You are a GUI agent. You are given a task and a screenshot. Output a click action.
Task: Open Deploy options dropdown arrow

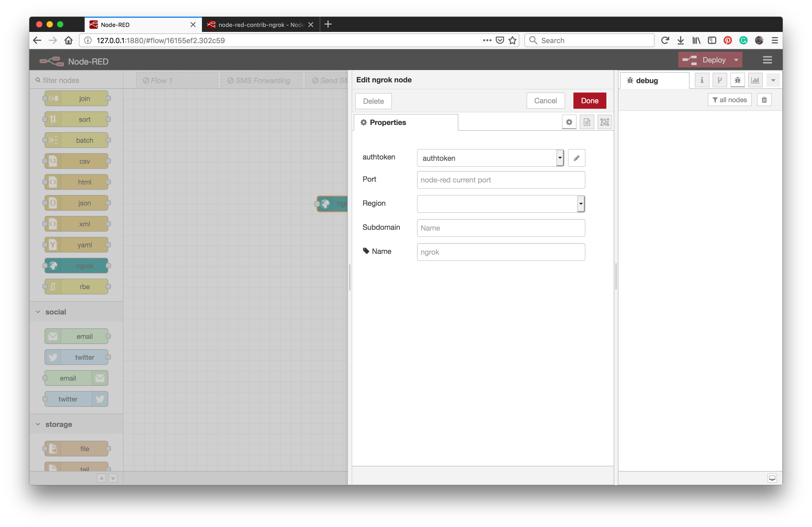pyautogui.click(x=736, y=60)
